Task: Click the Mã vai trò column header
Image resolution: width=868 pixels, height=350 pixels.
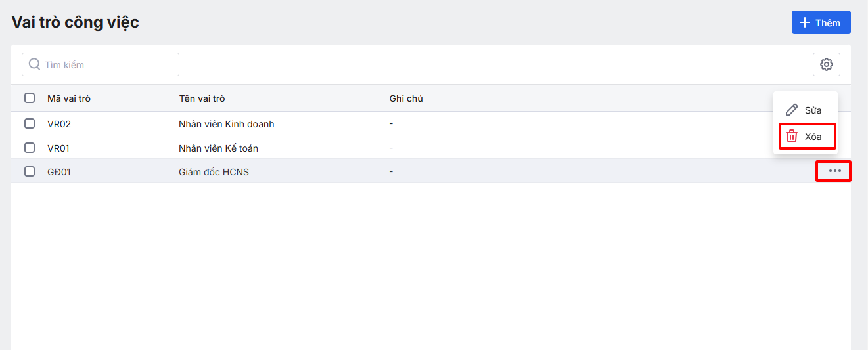Action: click(69, 98)
